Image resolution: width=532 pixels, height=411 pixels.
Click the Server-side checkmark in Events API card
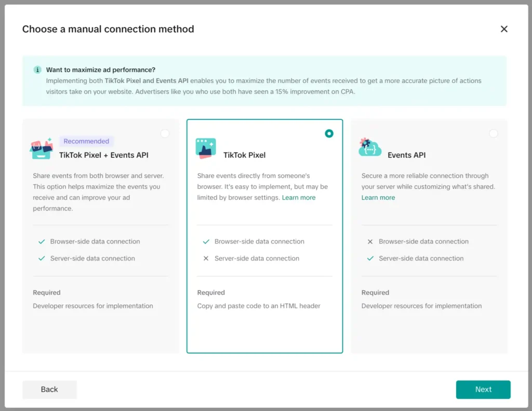[370, 258]
